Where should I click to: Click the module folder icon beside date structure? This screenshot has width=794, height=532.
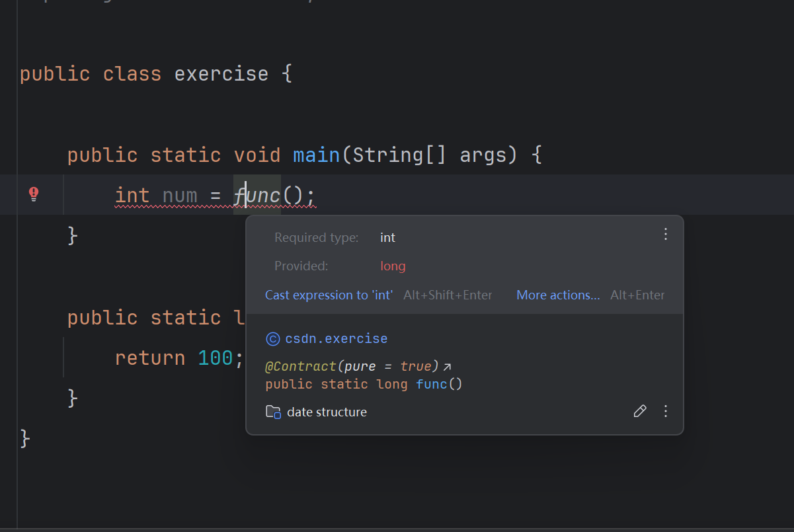point(273,412)
